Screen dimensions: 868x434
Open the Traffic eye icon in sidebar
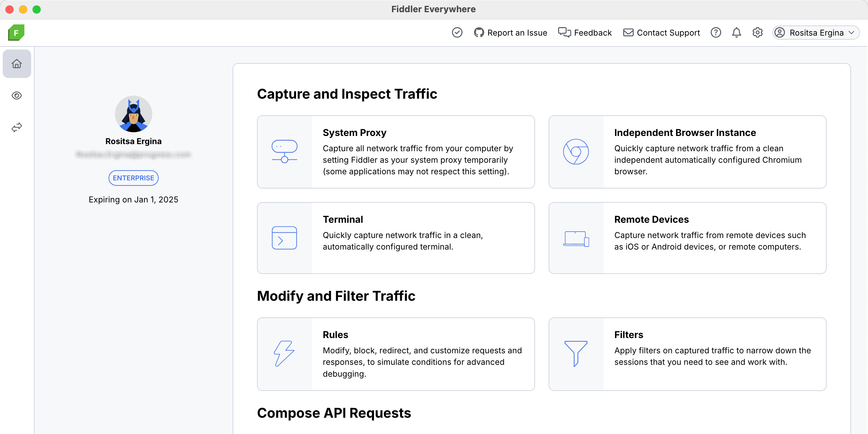17,96
